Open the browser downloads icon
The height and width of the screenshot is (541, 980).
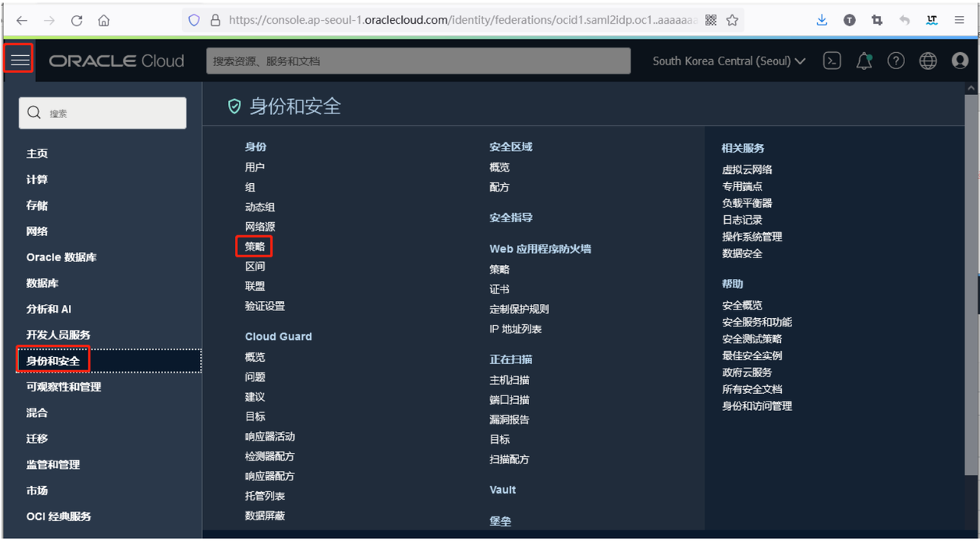coord(822,21)
